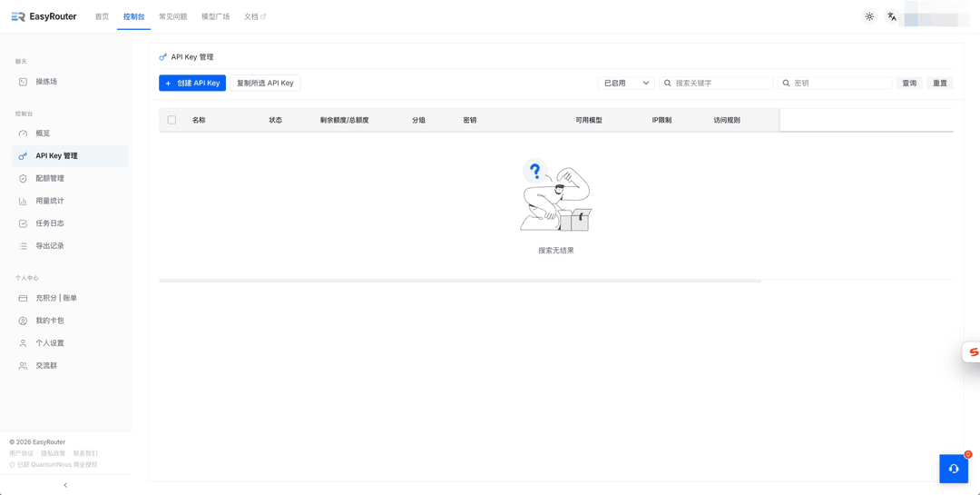Viewport: 980px width, 495px height.
Task: Click the 搜索无结果 empty state text
Action: [x=556, y=251]
